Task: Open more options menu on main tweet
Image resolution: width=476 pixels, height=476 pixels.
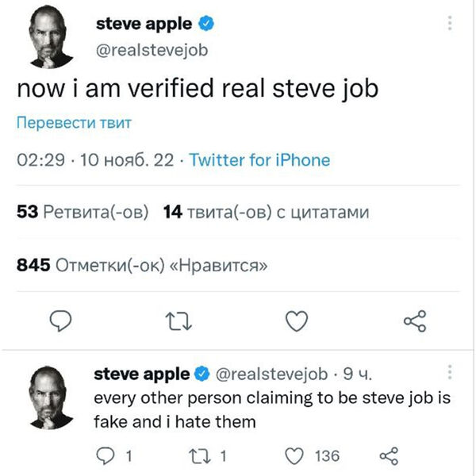Action: point(450,23)
